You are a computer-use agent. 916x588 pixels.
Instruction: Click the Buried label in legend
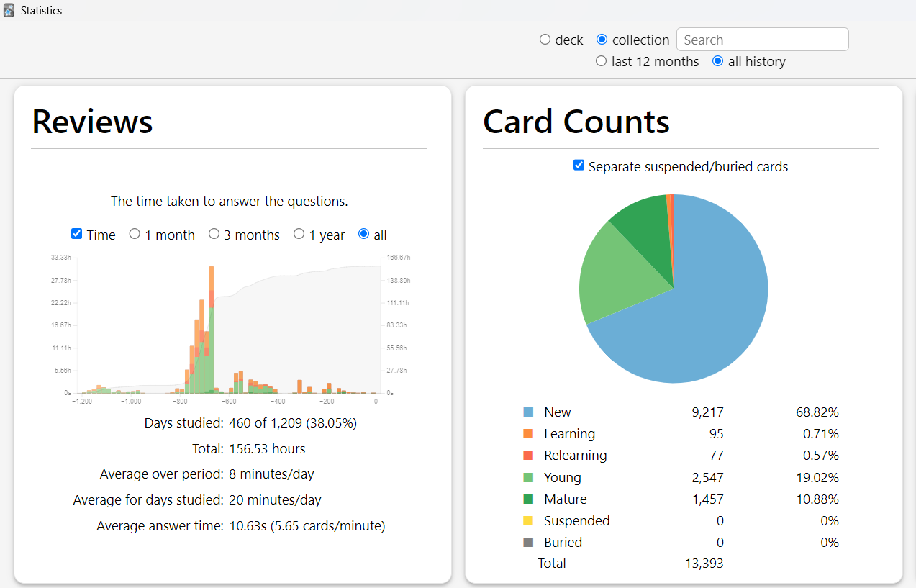(563, 542)
